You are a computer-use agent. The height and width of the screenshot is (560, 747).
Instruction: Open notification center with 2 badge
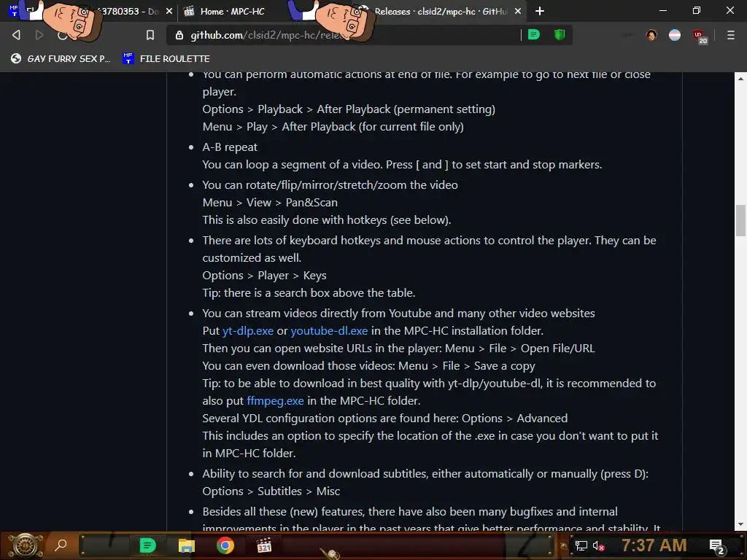coord(717,546)
